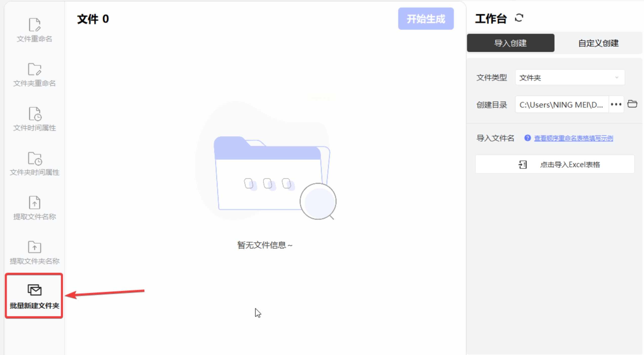Click the question mark help icon
644x355 pixels.
coord(527,138)
